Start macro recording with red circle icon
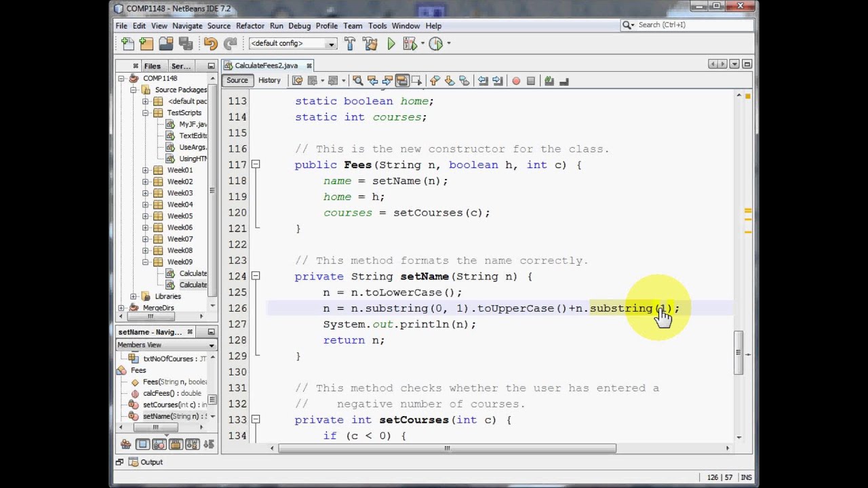 tap(516, 81)
